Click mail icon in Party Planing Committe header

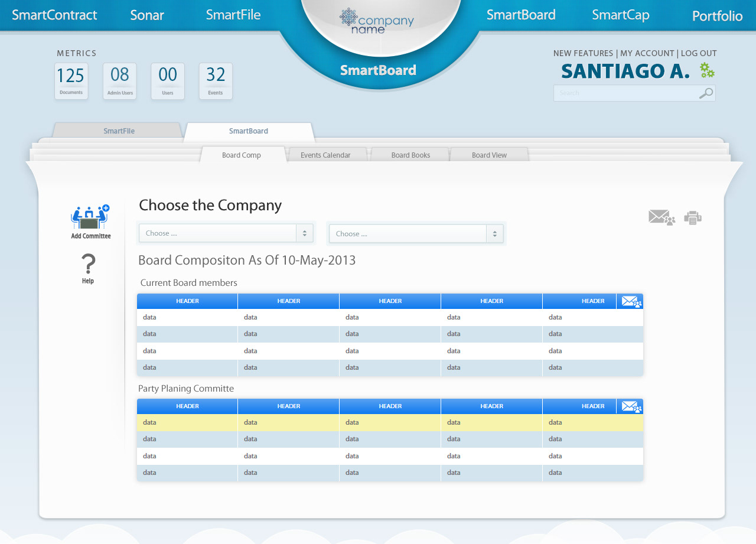click(x=631, y=406)
